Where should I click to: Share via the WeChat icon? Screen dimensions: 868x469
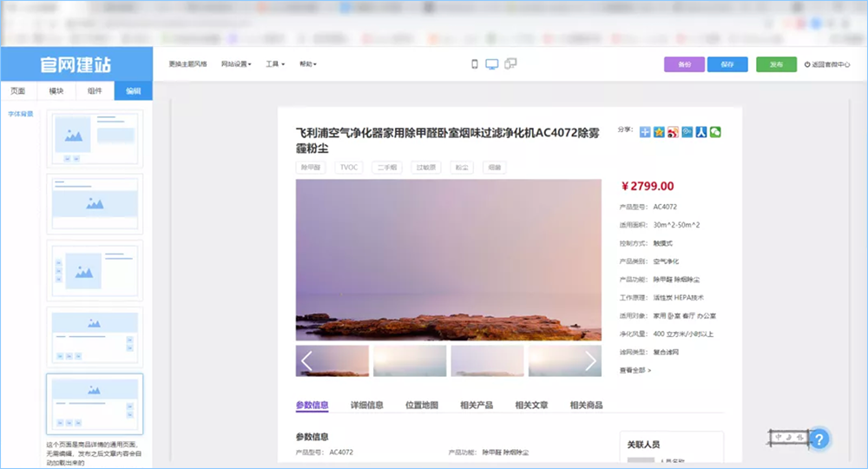click(x=715, y=132)
